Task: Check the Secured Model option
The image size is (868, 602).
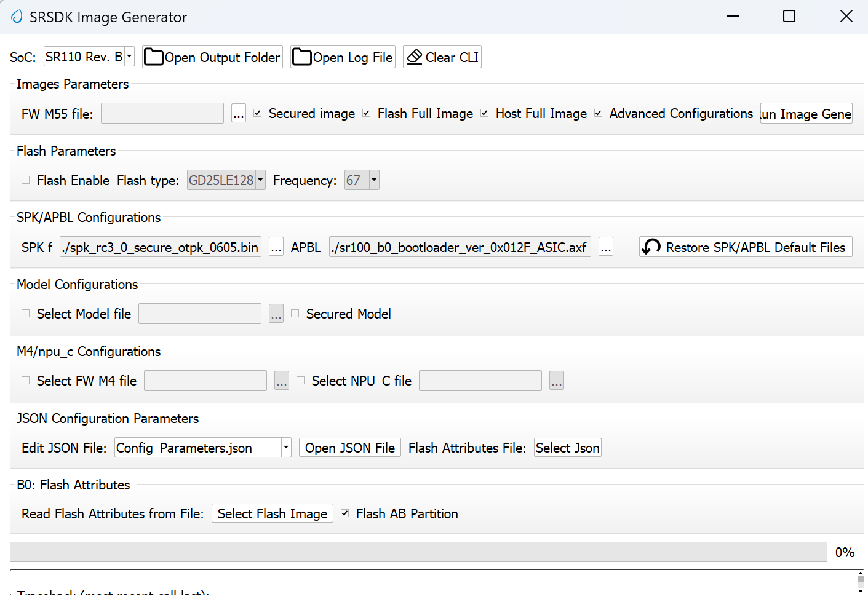Action: (295, 314)
